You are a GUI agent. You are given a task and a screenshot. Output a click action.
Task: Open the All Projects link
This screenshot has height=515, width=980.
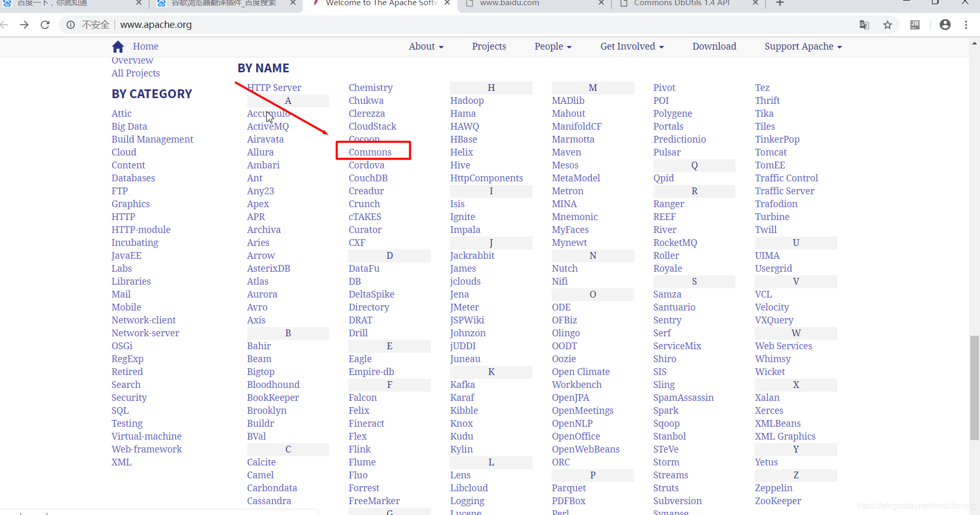136,73
